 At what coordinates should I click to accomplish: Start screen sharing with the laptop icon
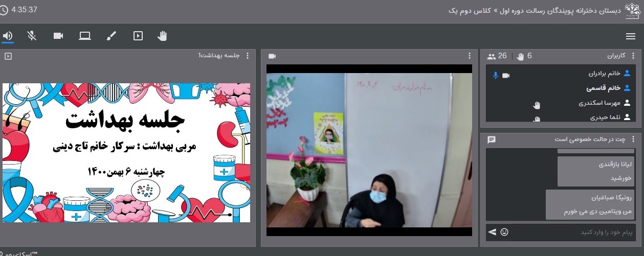coord(84,36)
